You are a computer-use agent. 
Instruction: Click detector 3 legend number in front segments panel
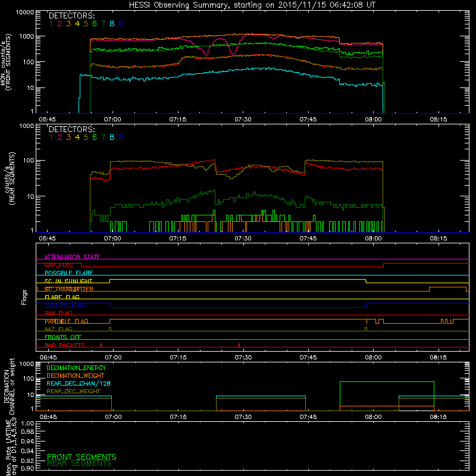[68, 24]
